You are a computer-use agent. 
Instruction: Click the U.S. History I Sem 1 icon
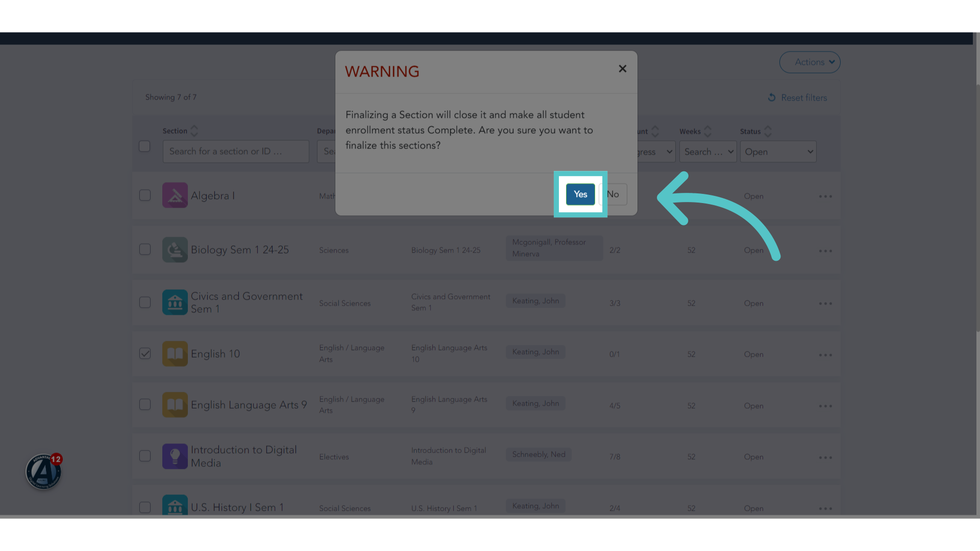click(x=175, y=505)
